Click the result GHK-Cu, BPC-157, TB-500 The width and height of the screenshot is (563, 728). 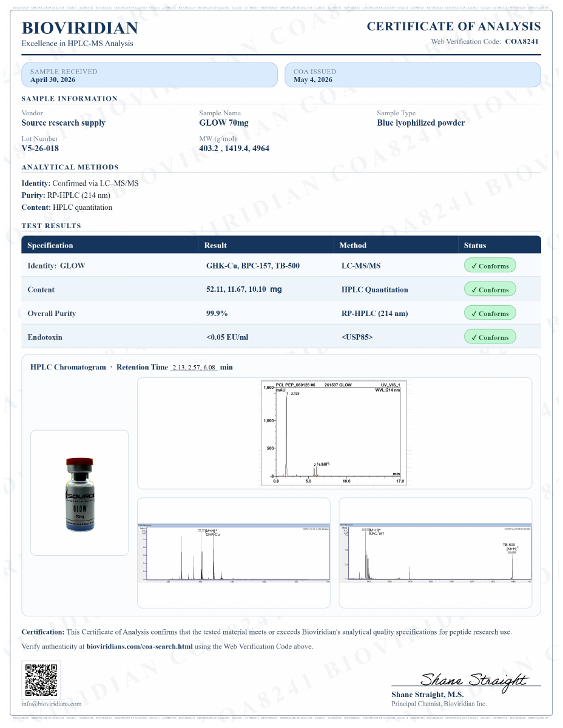pyautogui.click(x=253, y=266)
